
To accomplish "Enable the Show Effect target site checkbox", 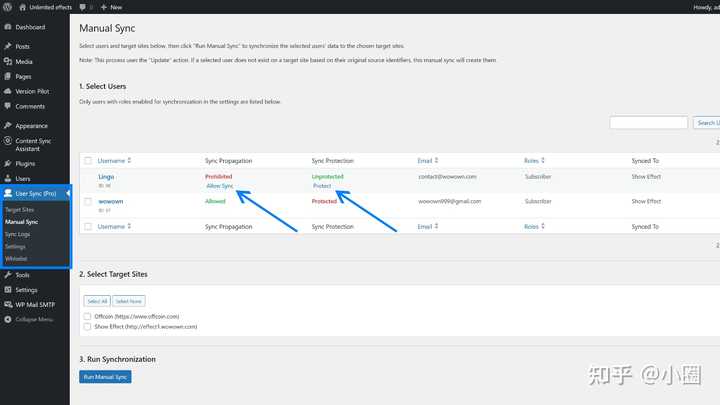I will click(88, 326).
